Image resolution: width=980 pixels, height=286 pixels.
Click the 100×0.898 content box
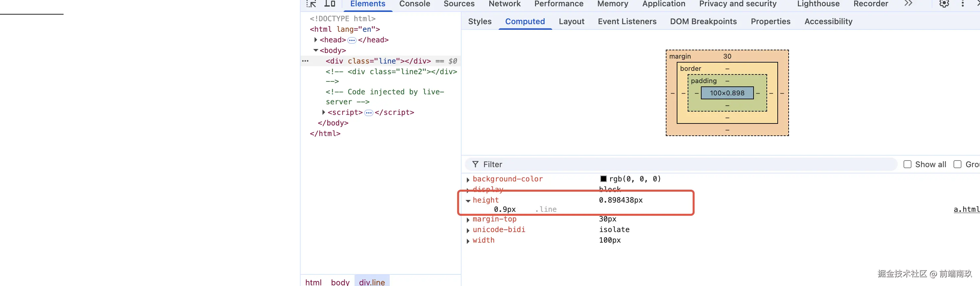coord(727,93)
